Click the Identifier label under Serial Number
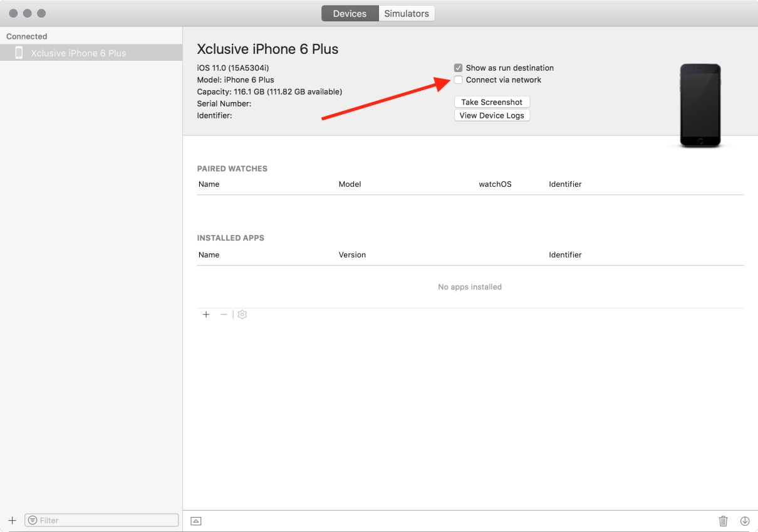Image resolution: width=758 pixels, height=532 pixels. pyautogui.click(x=215, y=115)
